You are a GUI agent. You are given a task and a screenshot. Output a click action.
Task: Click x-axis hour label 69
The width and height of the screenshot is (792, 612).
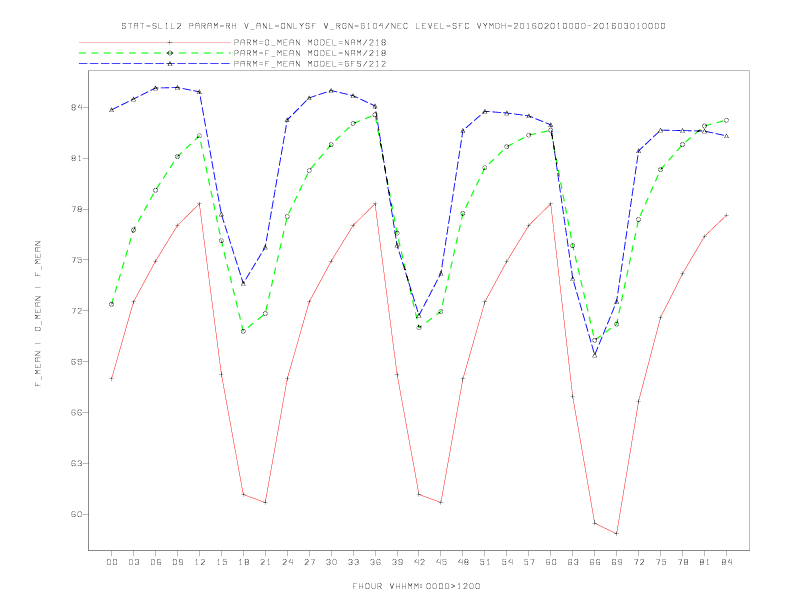(x=617, y=562)
